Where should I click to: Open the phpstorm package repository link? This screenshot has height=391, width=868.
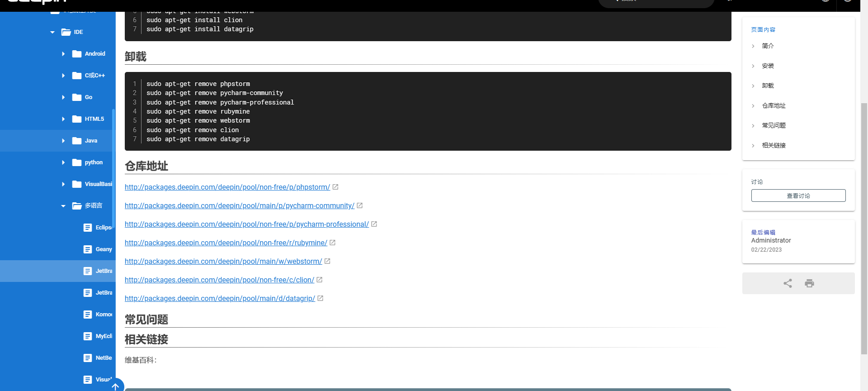227,187
